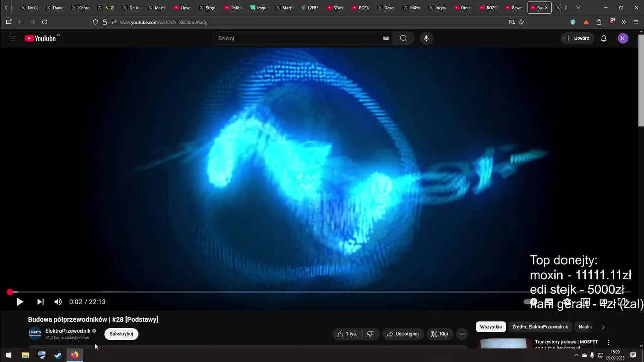Show more toolbar tools overflow chevrons

tap(624, 22)
